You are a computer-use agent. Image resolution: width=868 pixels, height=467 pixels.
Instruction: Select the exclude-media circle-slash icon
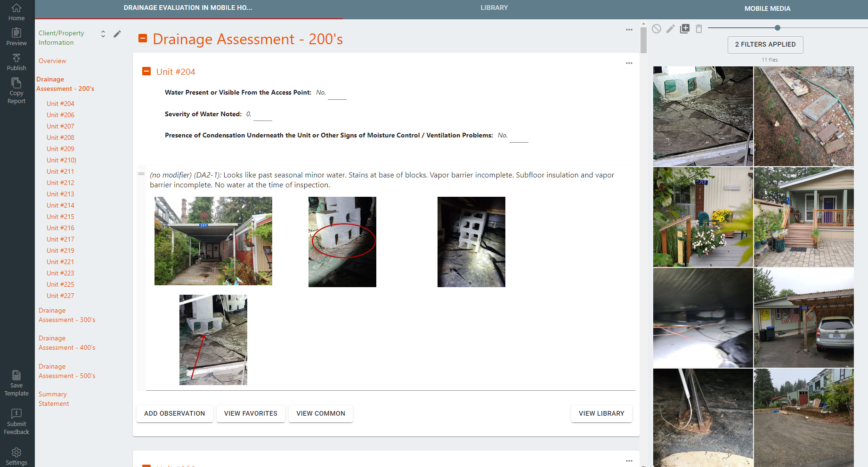[657, 29]
